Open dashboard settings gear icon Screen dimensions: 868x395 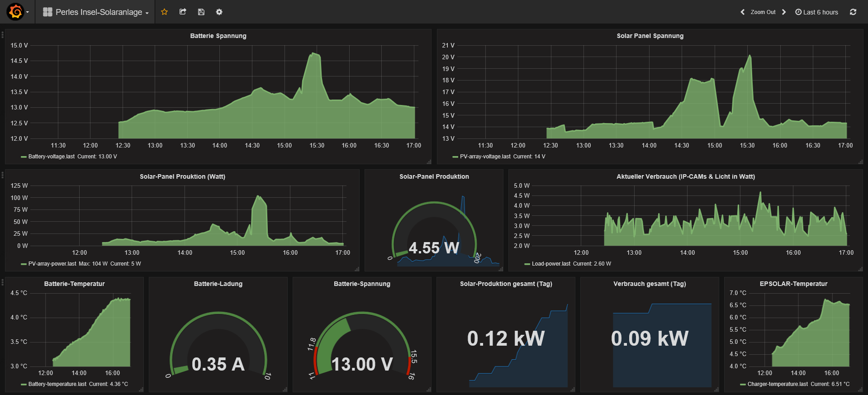(x=219, y=12)
